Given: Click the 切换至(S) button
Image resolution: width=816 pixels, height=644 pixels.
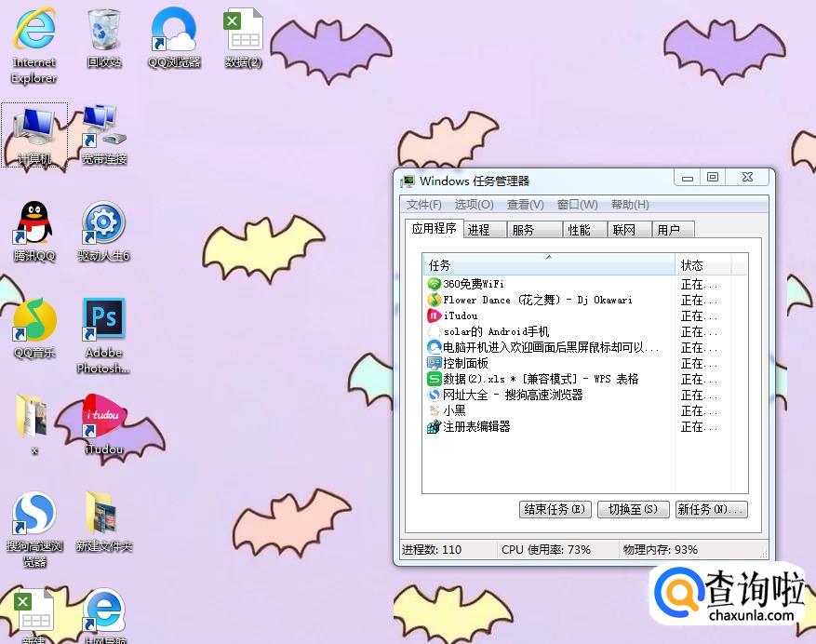Looking at the screenshot, I should point(633,509).
